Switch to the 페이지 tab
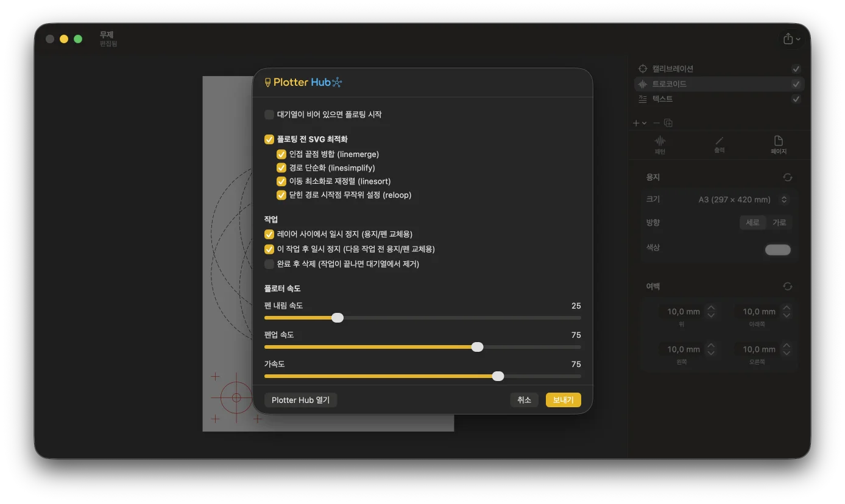The width and height of the screenshot is (845, 504). point(779,145)
